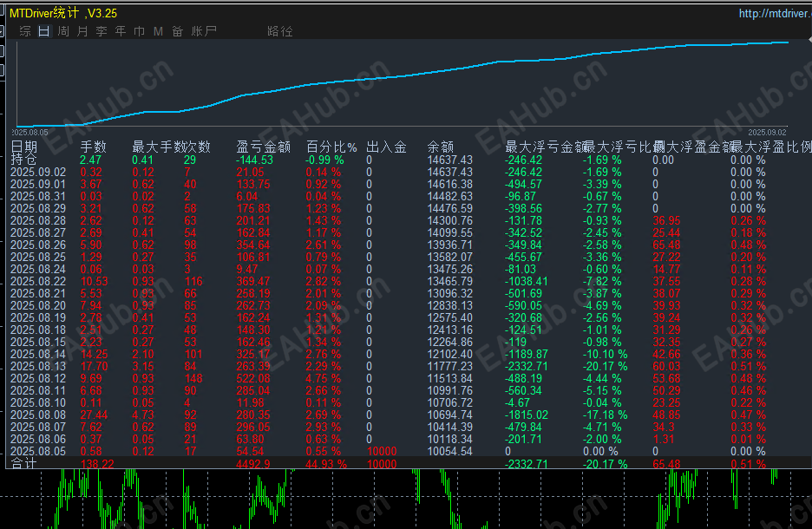812x529 pixels.
Task: Click the 盈亏金额 column header
Action: (264, 147)
